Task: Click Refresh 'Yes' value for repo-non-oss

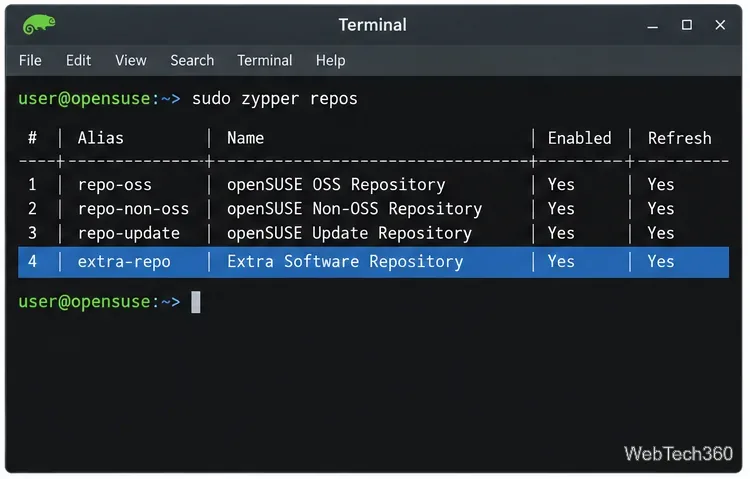Action: coord(661,209)
